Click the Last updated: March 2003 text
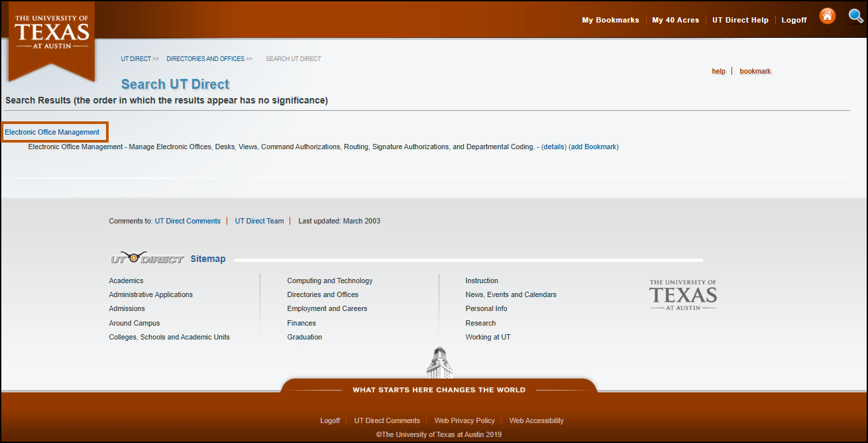 (339, 221)
